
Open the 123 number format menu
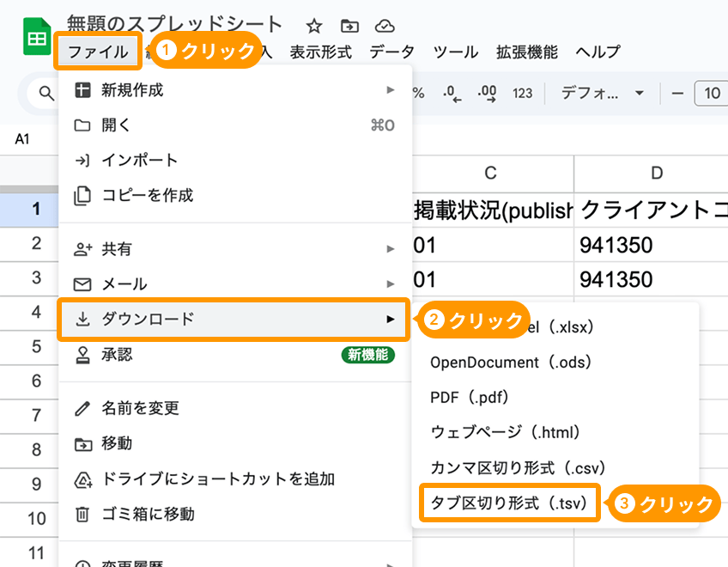click(522, 94)
